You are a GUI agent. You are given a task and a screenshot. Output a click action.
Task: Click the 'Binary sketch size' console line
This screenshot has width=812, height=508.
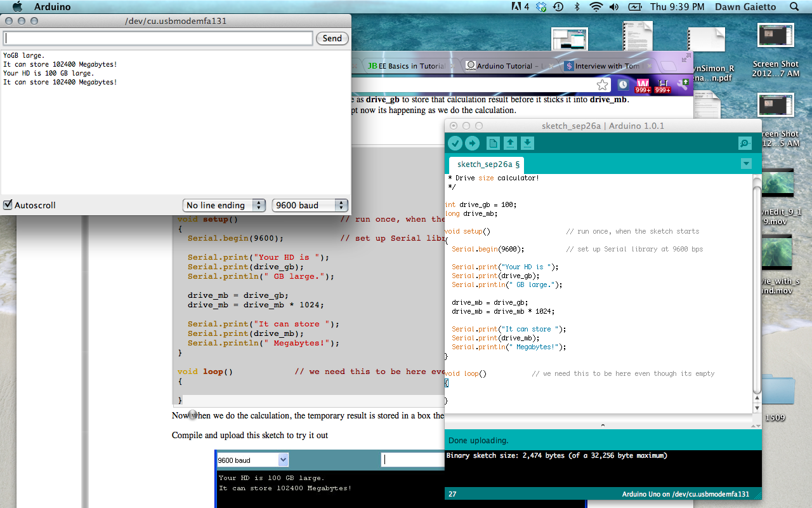tap(556, 455)
